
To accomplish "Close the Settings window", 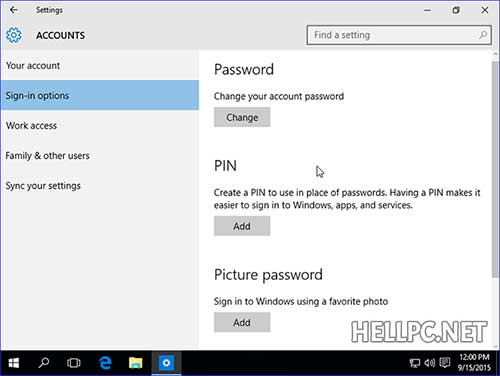I will [x=485, y=10].
